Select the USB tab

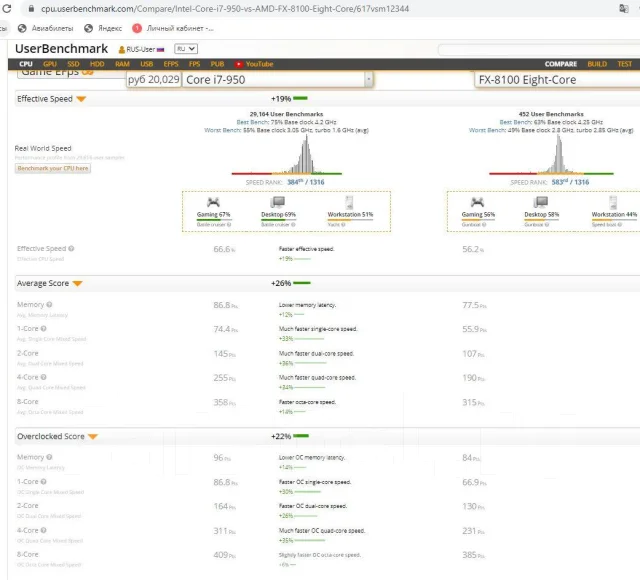click(147, 64)
